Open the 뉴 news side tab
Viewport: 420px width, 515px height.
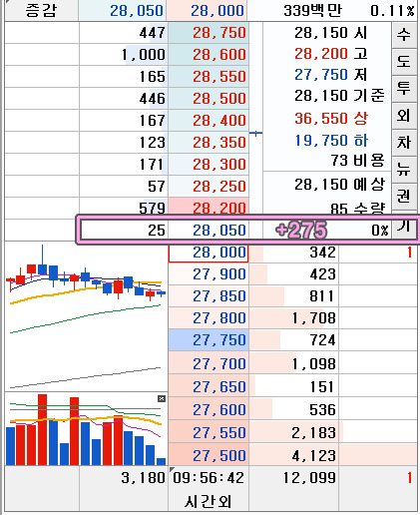(x=404, y=170)
